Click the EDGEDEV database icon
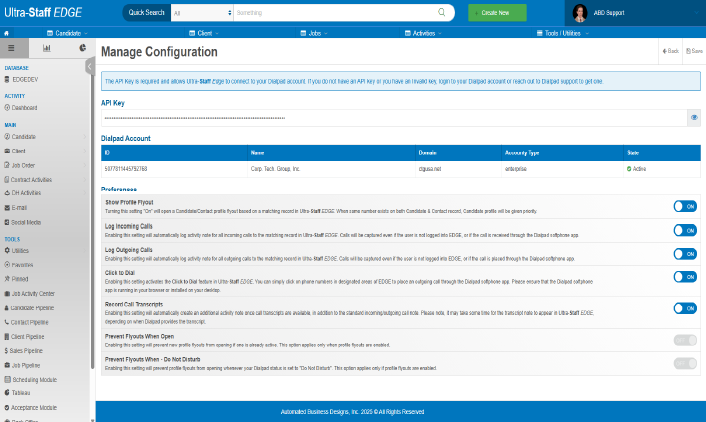706x422 pixels. coord(7,79)
